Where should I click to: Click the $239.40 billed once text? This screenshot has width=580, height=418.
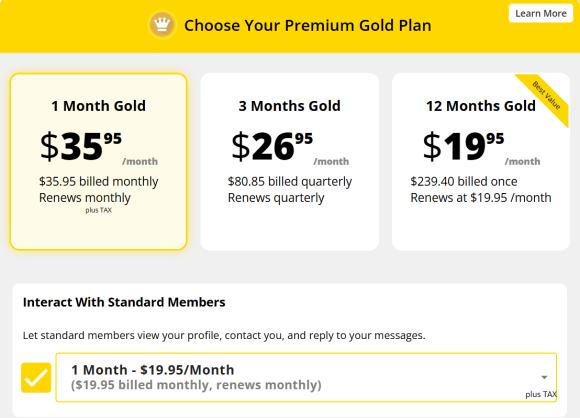[464, 182]
